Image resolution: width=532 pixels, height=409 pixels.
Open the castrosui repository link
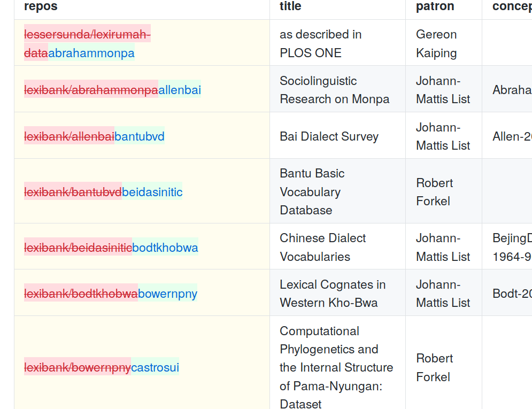pyautogui.click(x=155, y=367)
